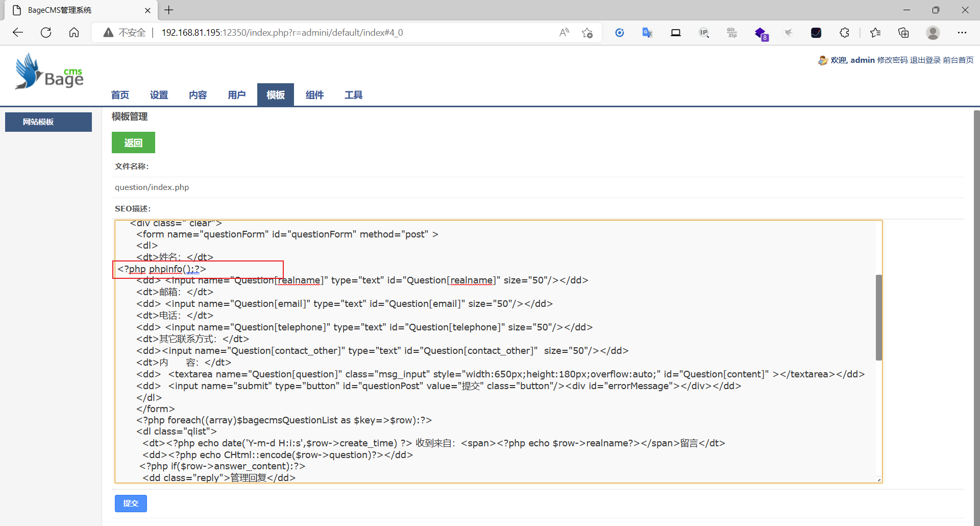Go back with the browser back arrow
This screenshot has height=526, width=980.
pyautogui.click(x=18, y=33)
